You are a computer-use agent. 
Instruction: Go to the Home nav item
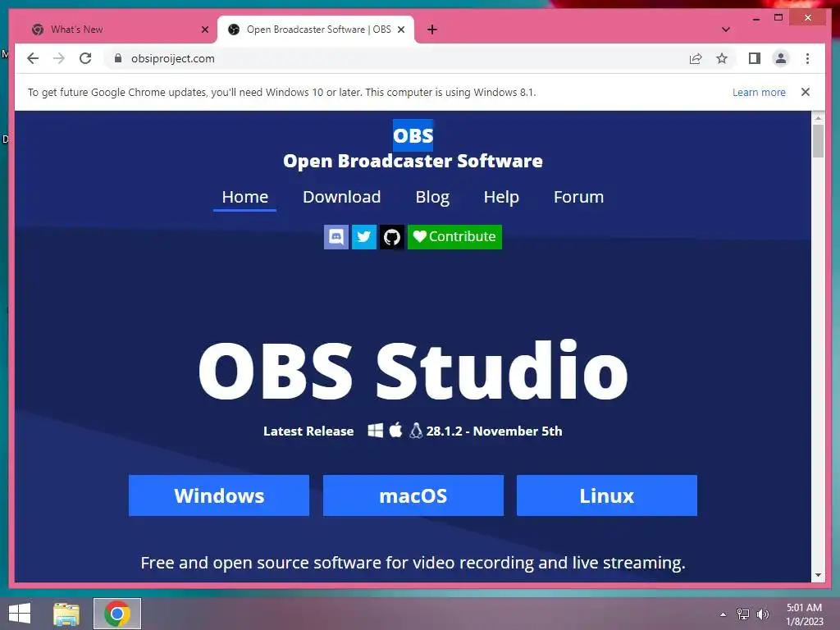244,197
